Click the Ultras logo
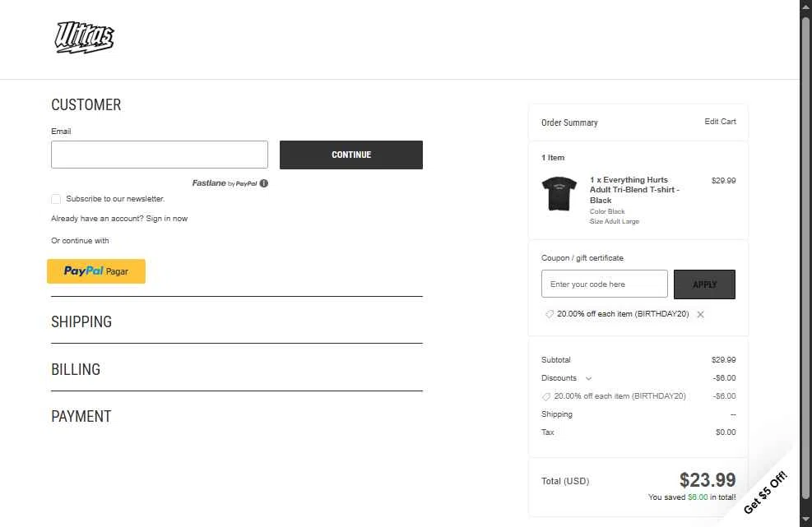This screenshot has width=812, height=527. click(85, 37)
